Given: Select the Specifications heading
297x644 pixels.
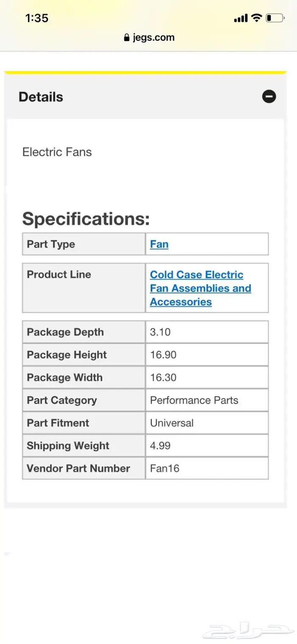Looking at the screenshot, I should tap(86, 219).
